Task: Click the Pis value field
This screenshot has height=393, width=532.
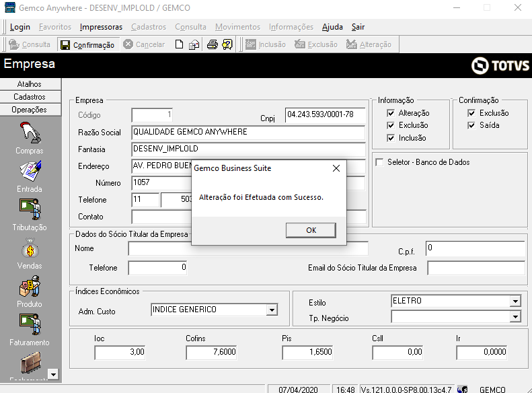Action: coord(308,352)
